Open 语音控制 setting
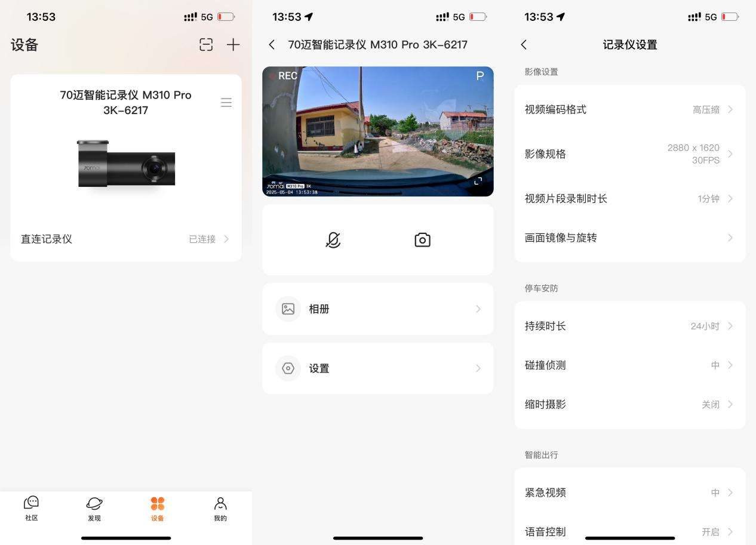Viewport: 756px width, 545px height. coord(630,531)
